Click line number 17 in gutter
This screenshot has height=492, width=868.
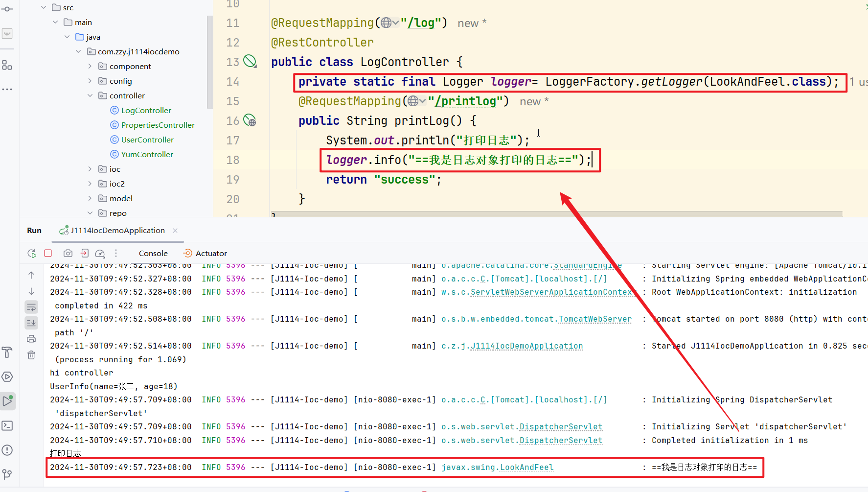click(x=233, y=140)
